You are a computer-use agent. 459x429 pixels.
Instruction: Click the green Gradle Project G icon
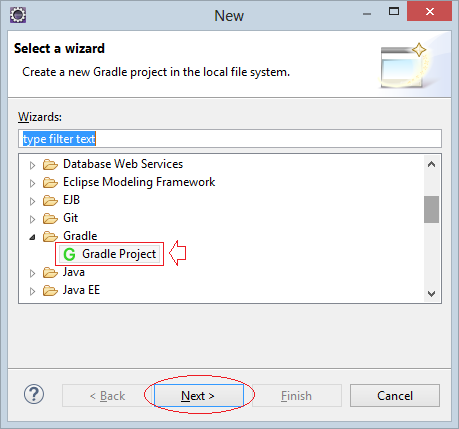[69, 254]
